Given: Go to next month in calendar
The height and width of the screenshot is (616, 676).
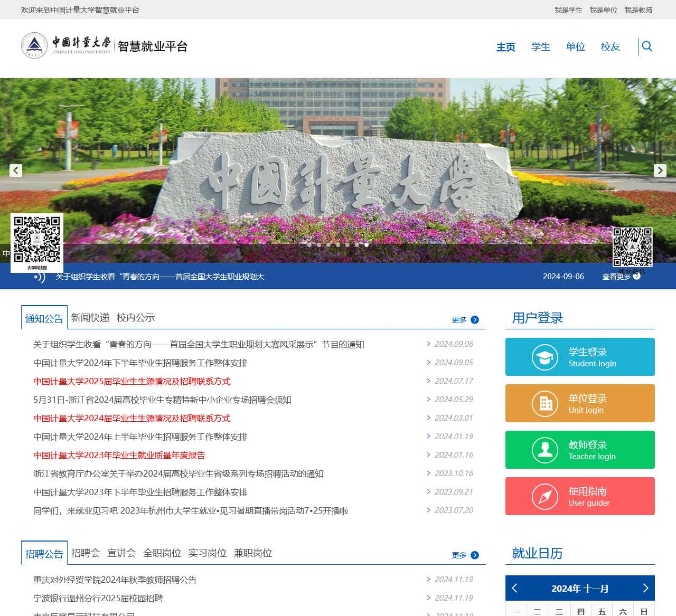Looking at the screenshot, I should point(645,588).
